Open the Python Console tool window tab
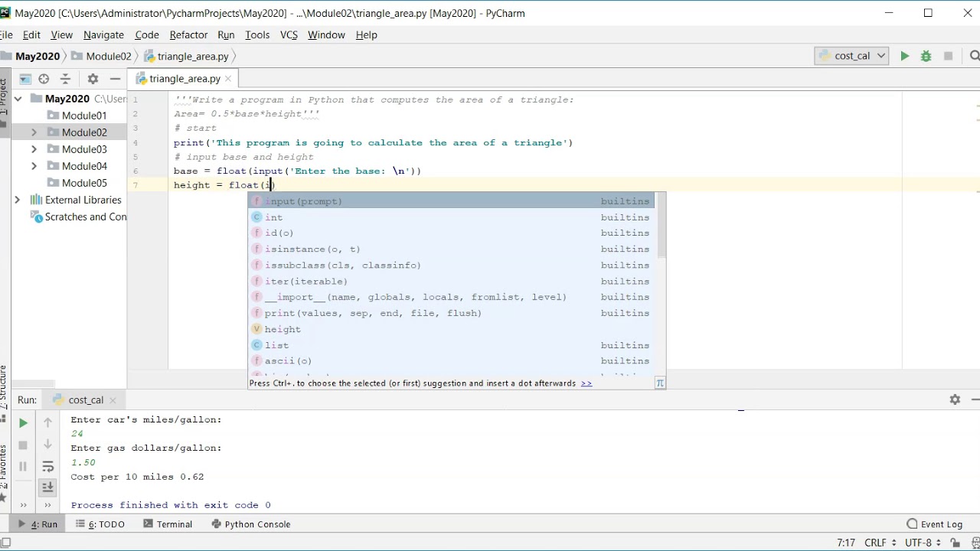The height and width of the screenshot is (551, 980). [x=250, y=524]
